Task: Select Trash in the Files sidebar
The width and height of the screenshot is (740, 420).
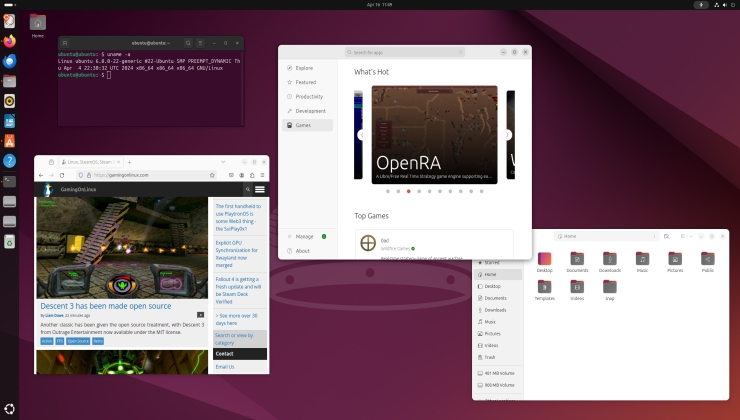Action: click(490, 357)
